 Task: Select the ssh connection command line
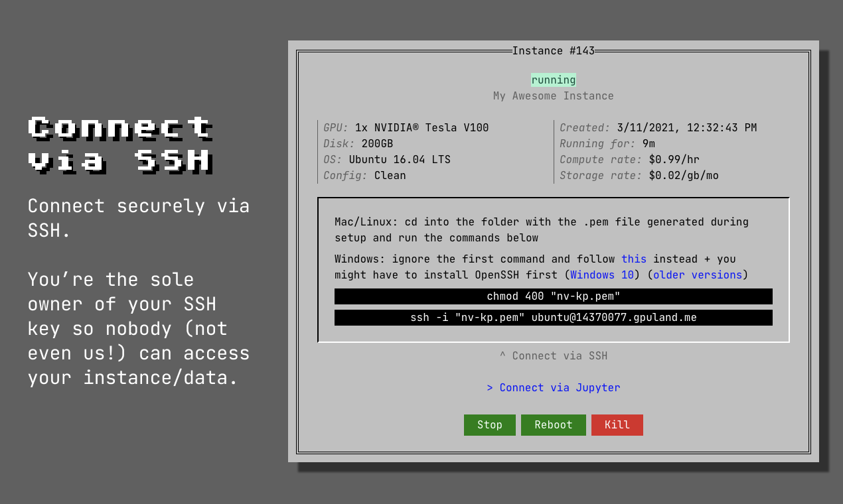point(553,317)
